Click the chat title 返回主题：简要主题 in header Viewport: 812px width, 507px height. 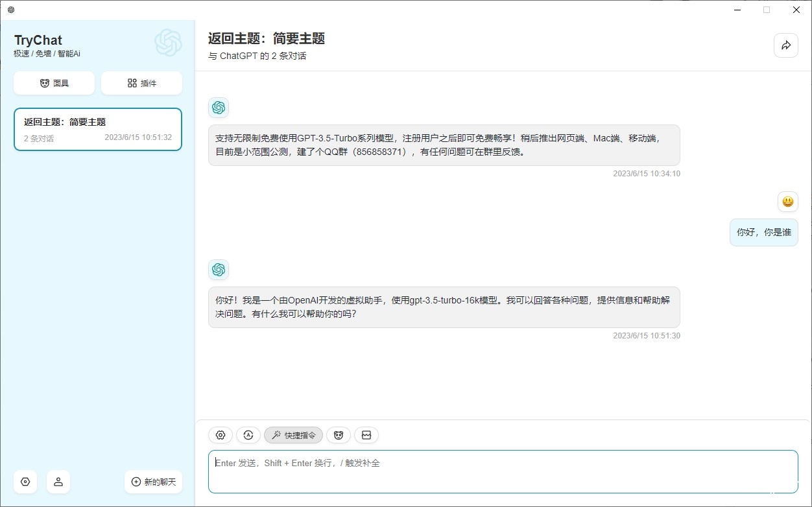[x=267, y=38]
